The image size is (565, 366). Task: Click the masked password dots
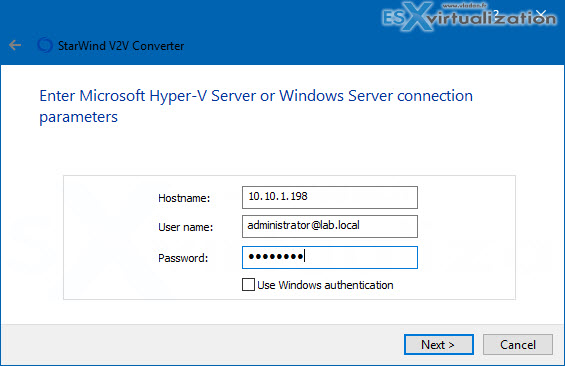pos(276,256)
